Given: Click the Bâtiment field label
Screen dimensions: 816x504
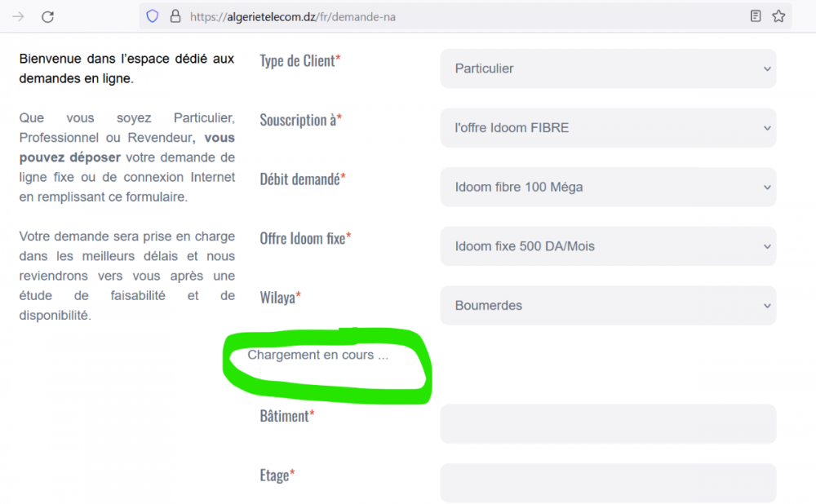Looking at the screenshot, I should (x=286, y=416).
